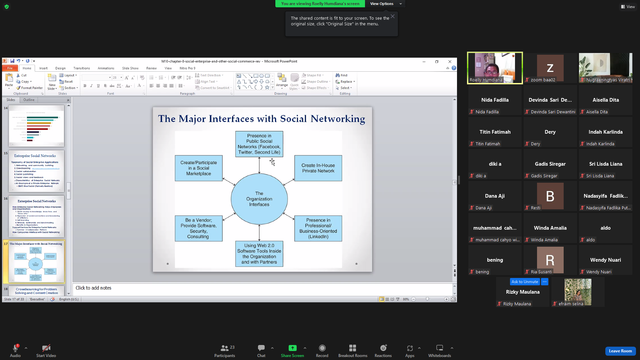Open the Zoom Apps icon
Image resolution: width=640 pixels, height=360 pixels.
click(x=409, y=348)
